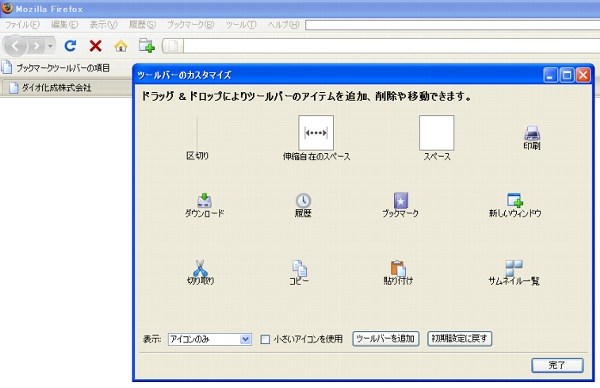This screenshot has height=388, width=600.
Task: Click the new tab icon with green plus
Action: click(147, 46)
